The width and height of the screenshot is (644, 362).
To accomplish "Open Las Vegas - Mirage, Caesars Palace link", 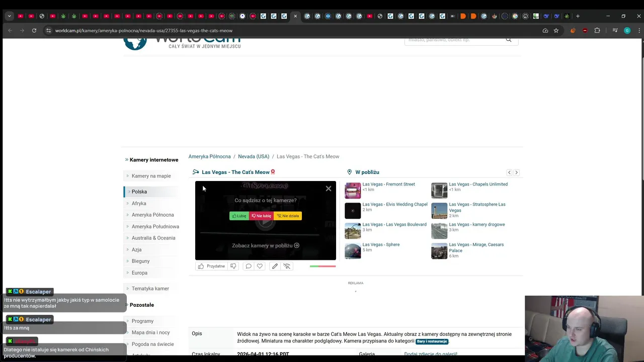I will [476, 247].
